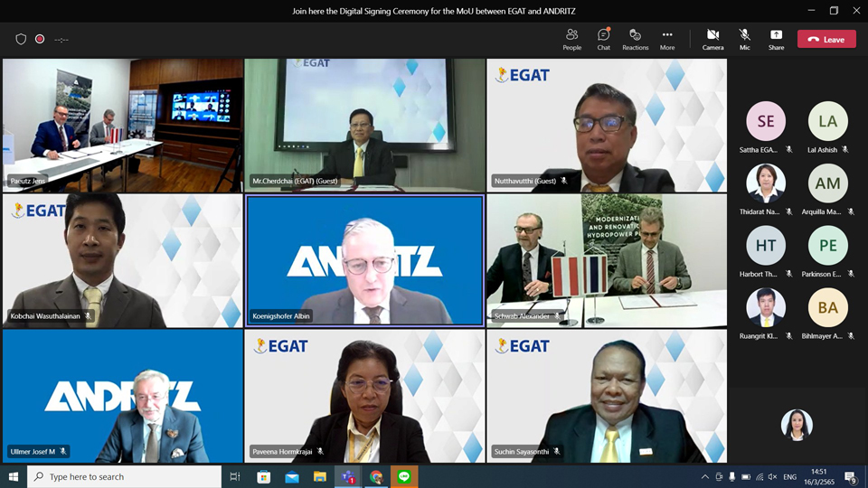Open the Reactions menu
Image resolution: width=868 pixels, height=488 pixels.
635,39
